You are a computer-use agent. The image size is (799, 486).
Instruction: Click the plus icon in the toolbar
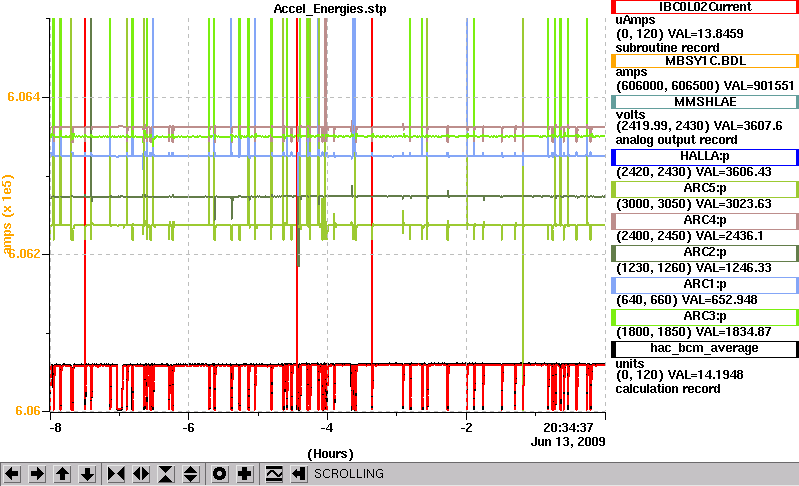[245, 474]
